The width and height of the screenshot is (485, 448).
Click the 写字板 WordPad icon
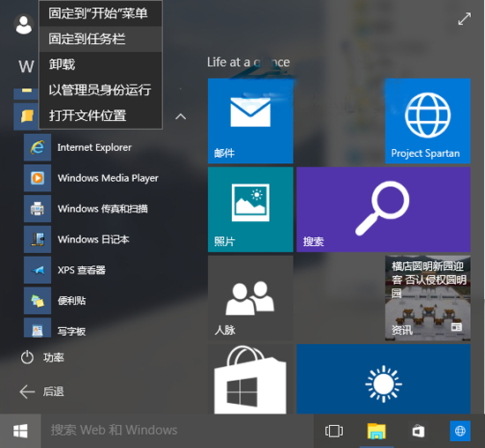click(x=37, y=328)
